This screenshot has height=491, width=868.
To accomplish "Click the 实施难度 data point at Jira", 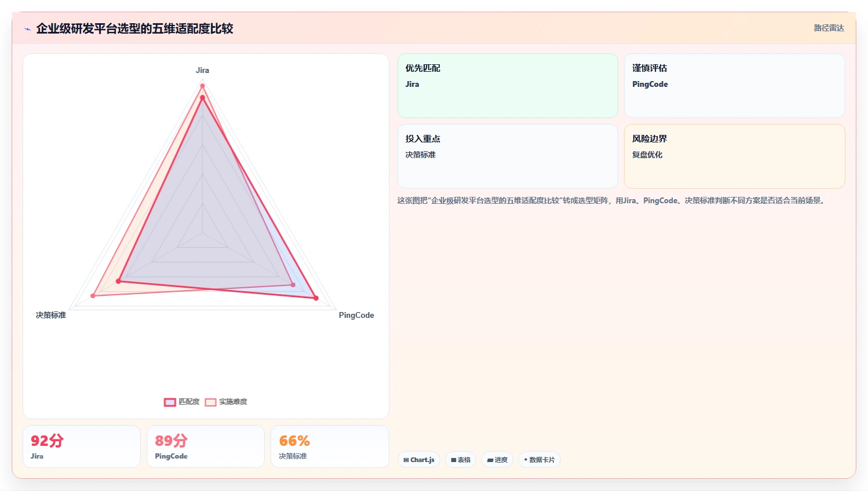I will click(202, 86).
